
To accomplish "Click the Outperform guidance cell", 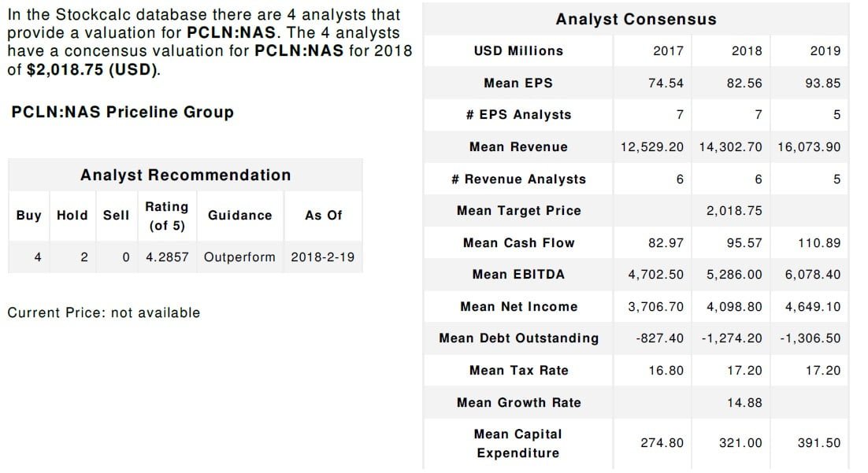I will click(239, 257).
